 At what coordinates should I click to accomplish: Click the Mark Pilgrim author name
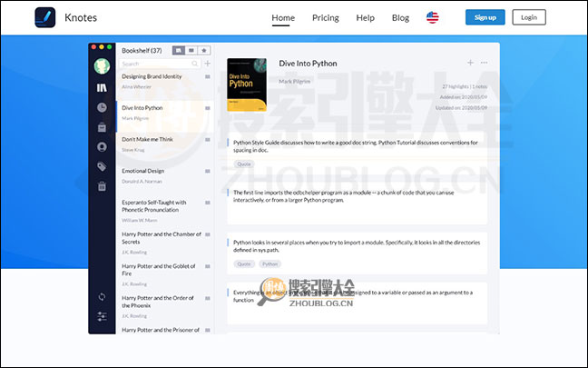pyautogui.click(x=294, y=82)
